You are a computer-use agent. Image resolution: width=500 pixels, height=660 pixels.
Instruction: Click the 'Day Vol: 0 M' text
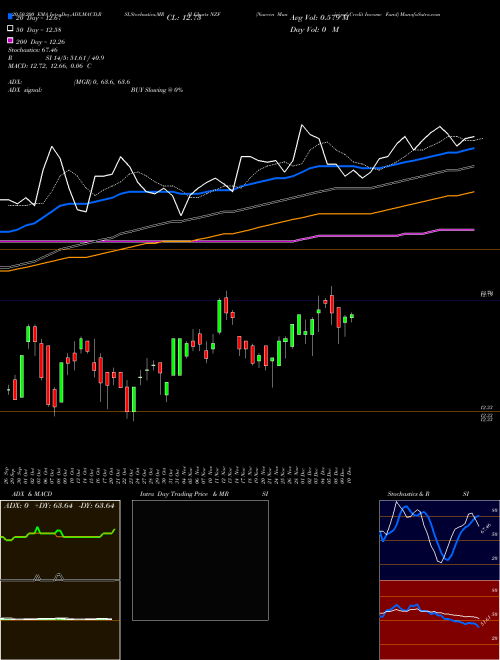(x=314, y=30)
